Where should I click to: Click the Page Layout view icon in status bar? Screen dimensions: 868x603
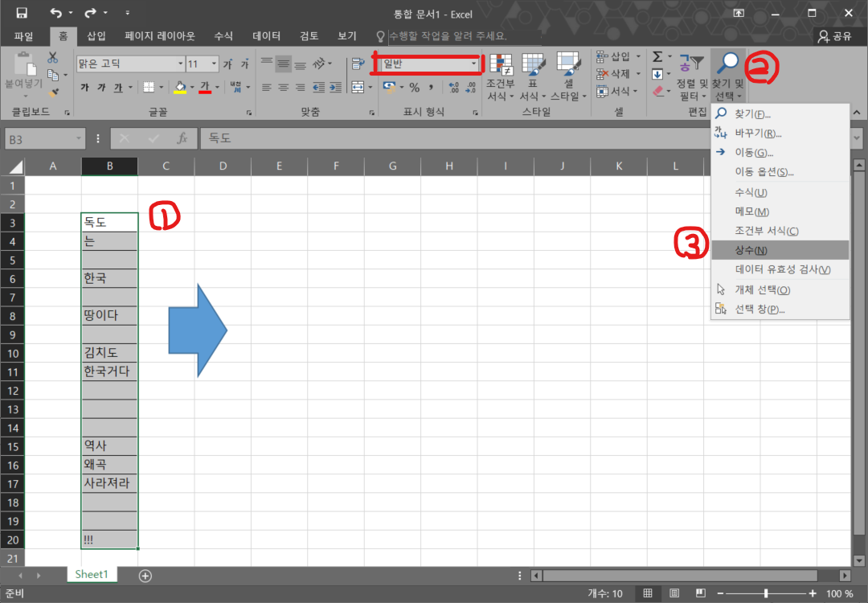(x=674, y=593)
